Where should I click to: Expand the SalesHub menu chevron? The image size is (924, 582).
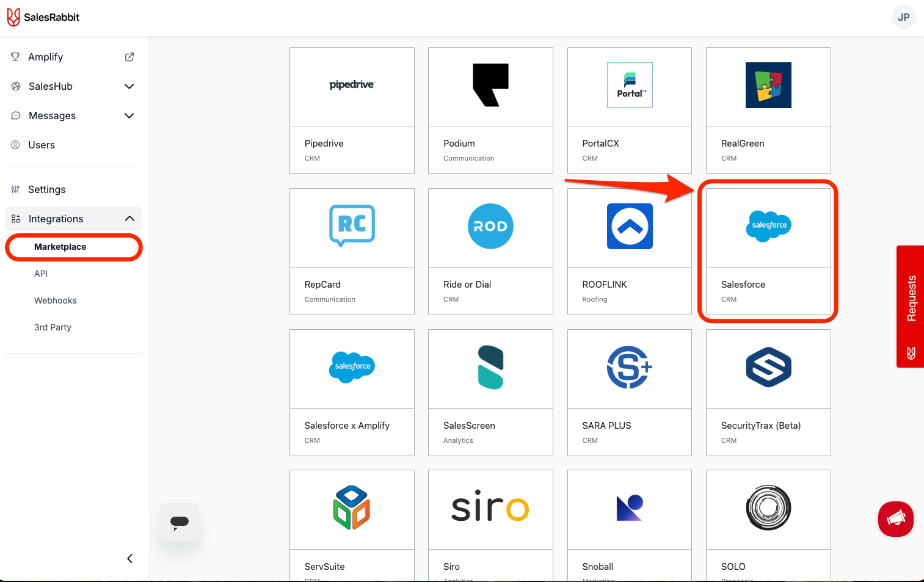click(x=129, y=86)
